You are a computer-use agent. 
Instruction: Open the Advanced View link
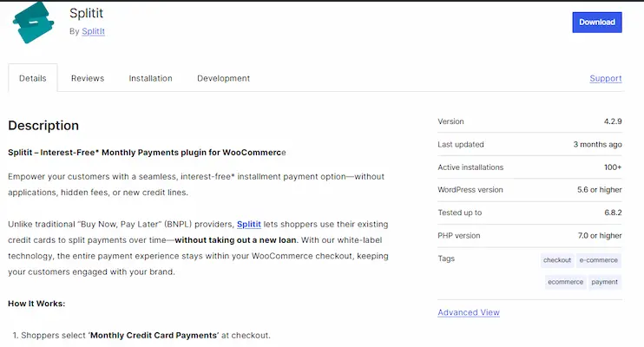[469, 312]
